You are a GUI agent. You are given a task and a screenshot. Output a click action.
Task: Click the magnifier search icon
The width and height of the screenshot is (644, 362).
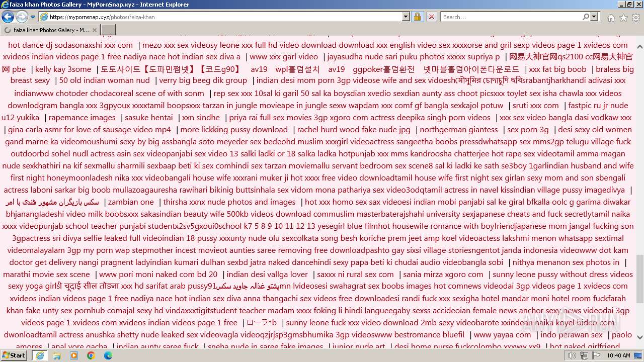[586, 17]
